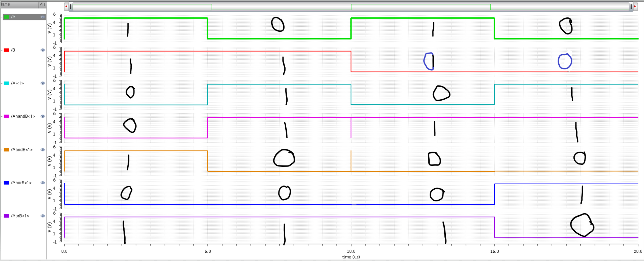644x261 pixels.
Task: Click the V (V) y-axis label of /AandB<1> strip
Action: (49, 161)
